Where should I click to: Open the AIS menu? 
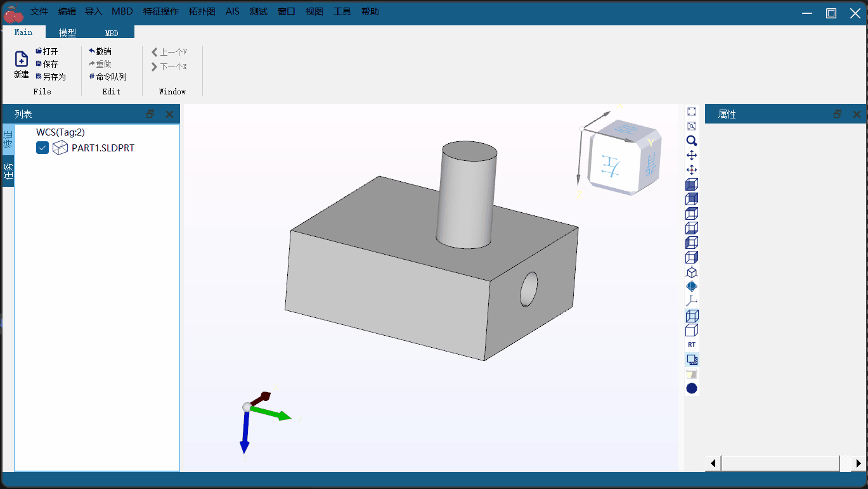233,11
